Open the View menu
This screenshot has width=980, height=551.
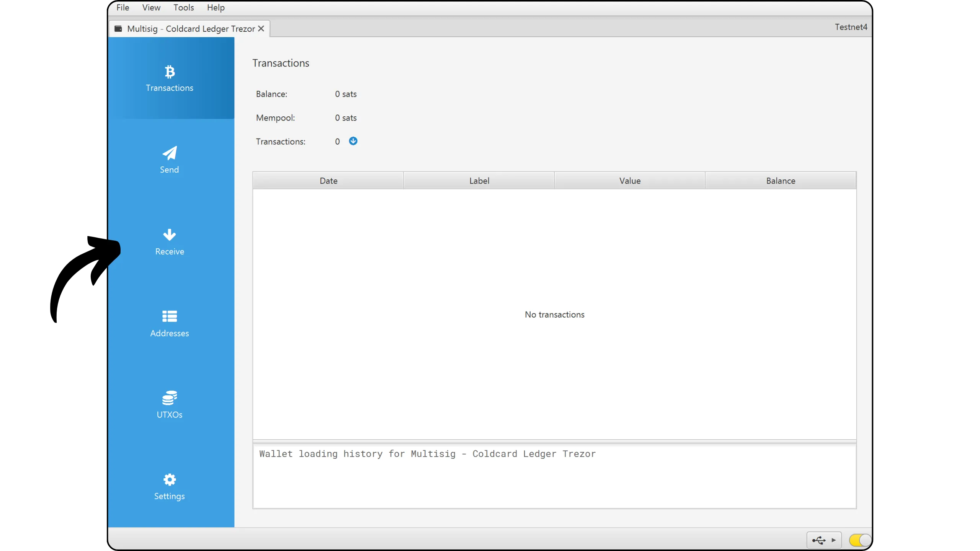click(151, 8)
